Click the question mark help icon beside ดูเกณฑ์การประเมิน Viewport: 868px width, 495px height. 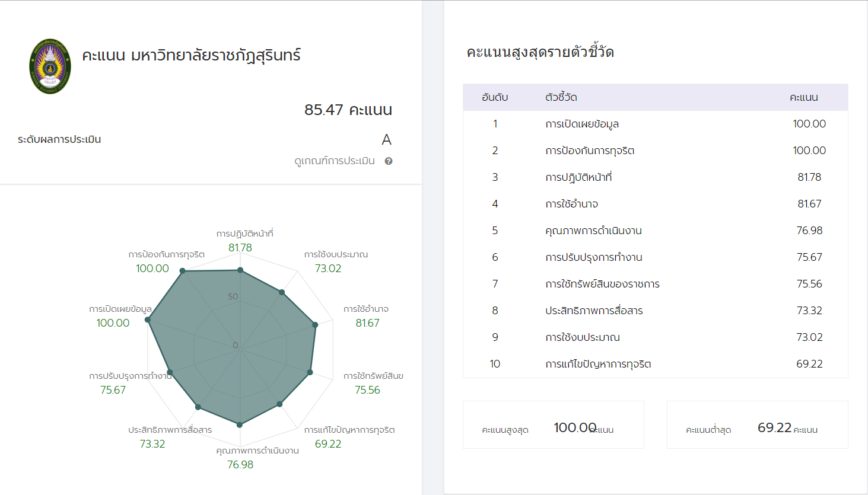(389, 161)
